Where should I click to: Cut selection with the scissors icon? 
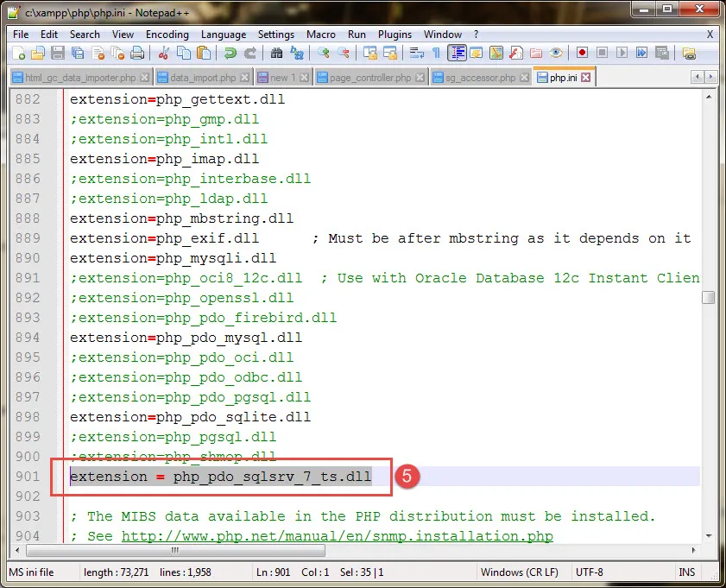coord(163,54)
